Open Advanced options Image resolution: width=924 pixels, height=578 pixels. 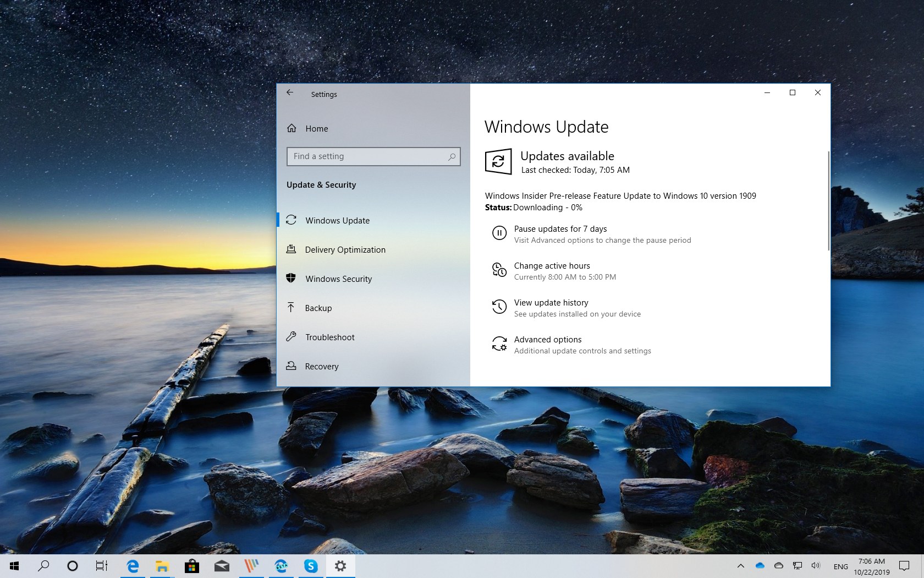[548, 340]
